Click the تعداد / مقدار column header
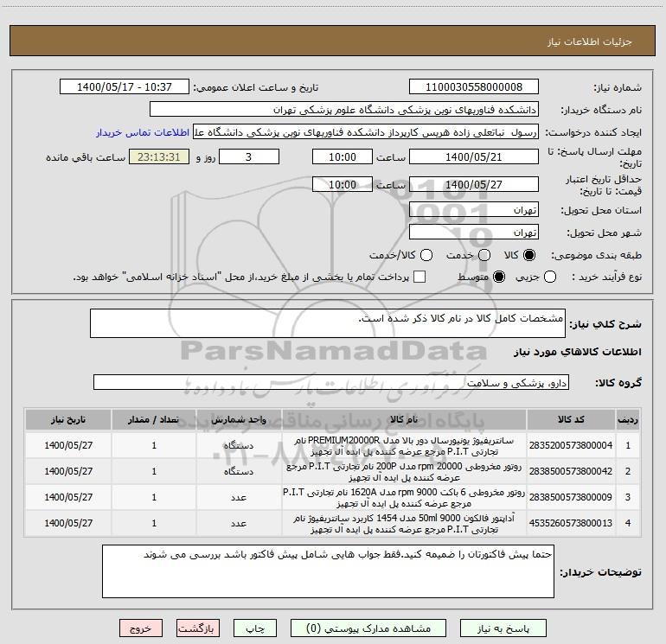Screen dimensions: 666x644 154,419
